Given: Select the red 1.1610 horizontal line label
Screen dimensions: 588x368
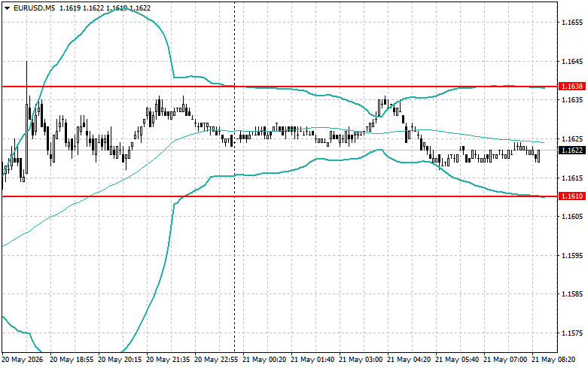Looking at the screenshot, I should tap(571, 196).
